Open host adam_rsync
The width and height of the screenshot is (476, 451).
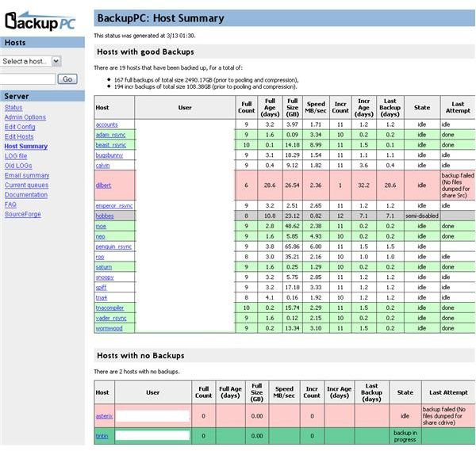(110, 135)
